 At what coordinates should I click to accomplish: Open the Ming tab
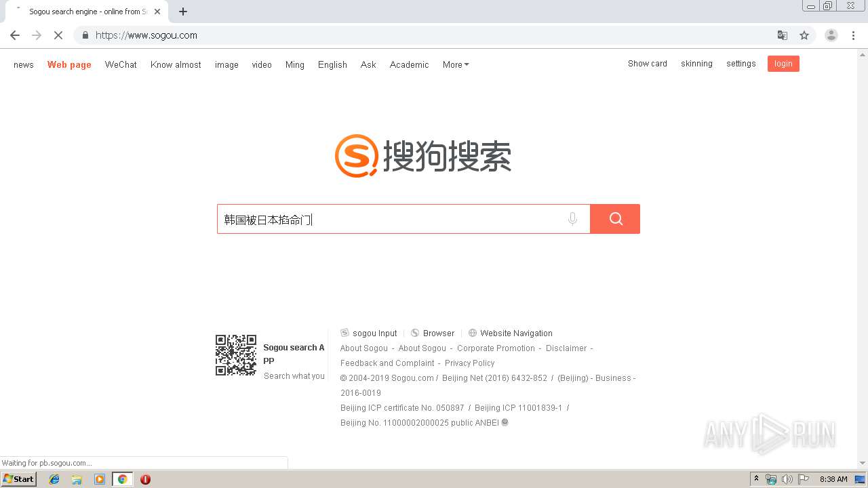(x=295, y=64)
